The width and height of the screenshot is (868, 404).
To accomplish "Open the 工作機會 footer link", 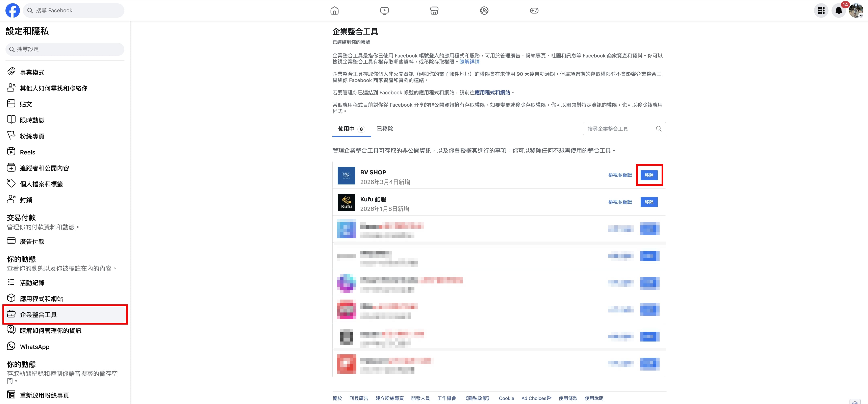I will point(446,398).
